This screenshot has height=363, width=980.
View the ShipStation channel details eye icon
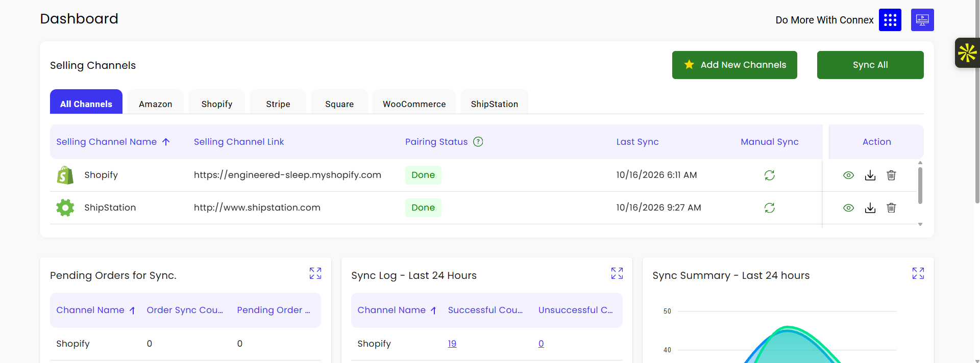[x=848, y=208]
